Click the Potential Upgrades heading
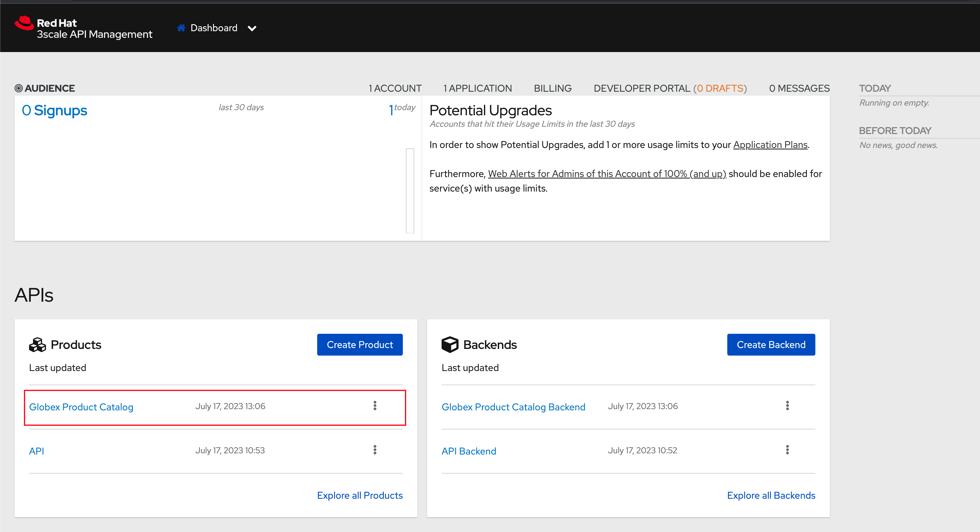 coord(490,110)
